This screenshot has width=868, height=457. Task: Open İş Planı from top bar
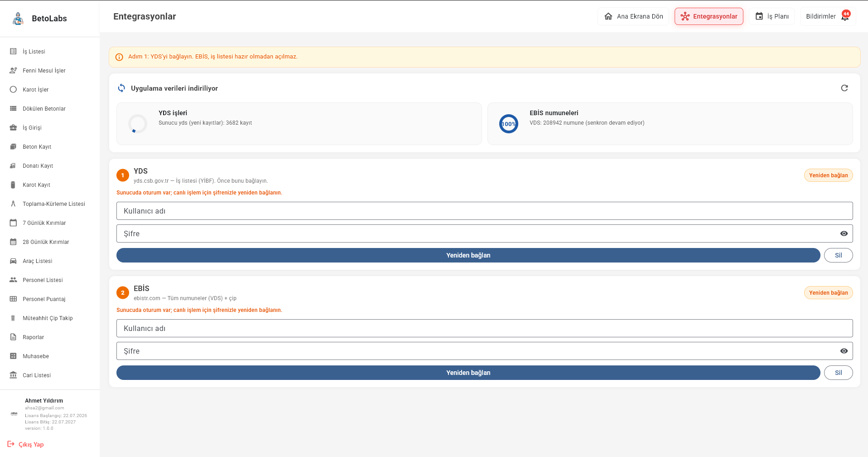[772, 16]
